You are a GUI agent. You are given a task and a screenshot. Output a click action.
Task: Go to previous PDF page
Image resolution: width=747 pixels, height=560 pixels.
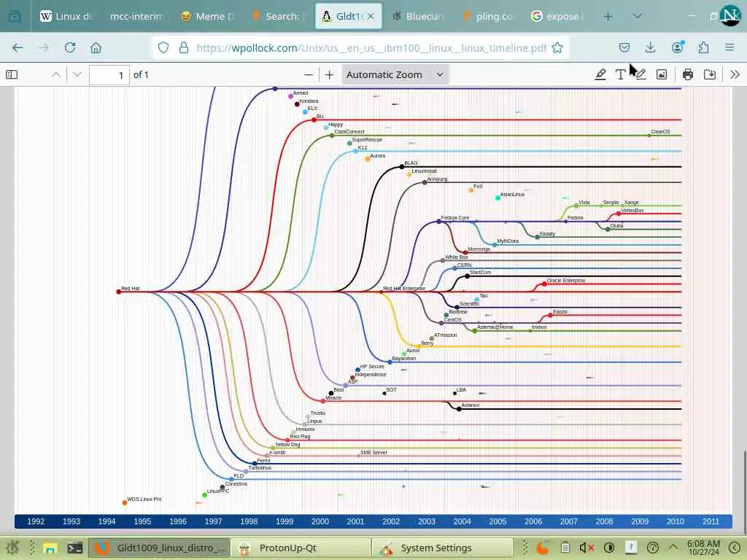click(55, 75)
